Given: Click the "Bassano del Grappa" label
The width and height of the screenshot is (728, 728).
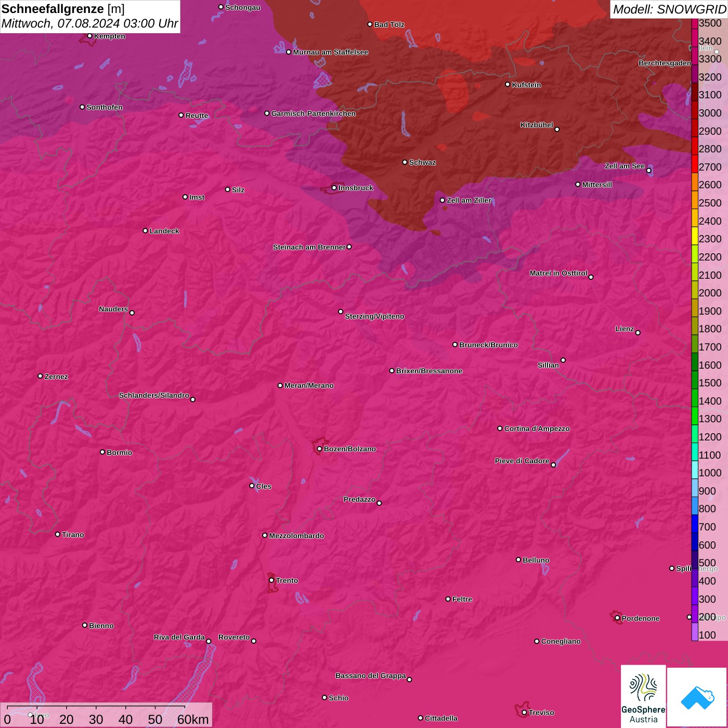Looking at the screenshot, I should point(371,675).
